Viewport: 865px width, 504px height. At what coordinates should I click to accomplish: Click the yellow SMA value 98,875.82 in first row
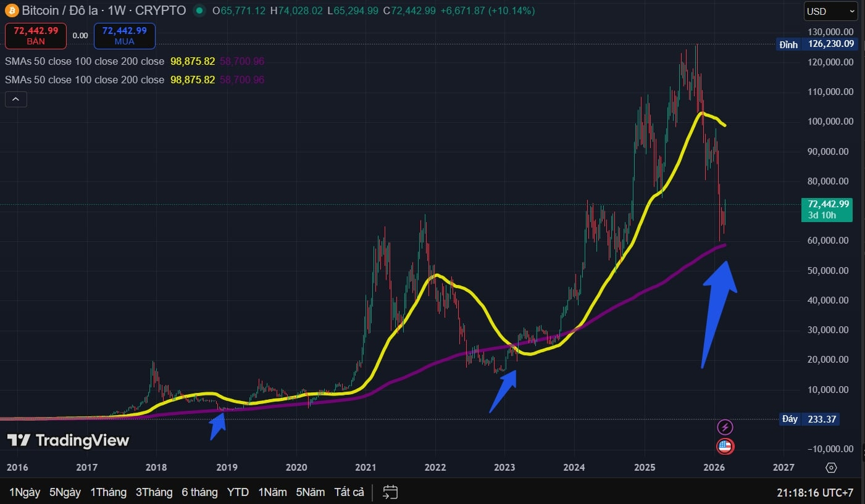click(x=193, y=62)
